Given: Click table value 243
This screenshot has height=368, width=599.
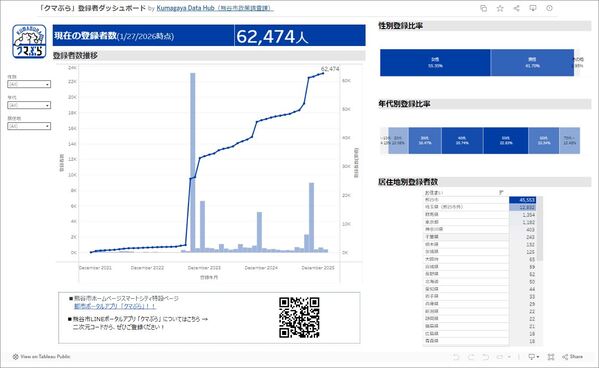Looking at the screenshot, I should [530, 237].
